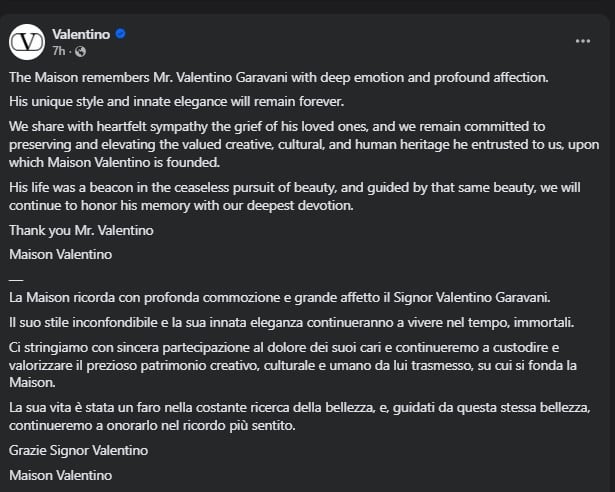Click the 'Thank you Mr. Valentino' line

click(81, 231)
